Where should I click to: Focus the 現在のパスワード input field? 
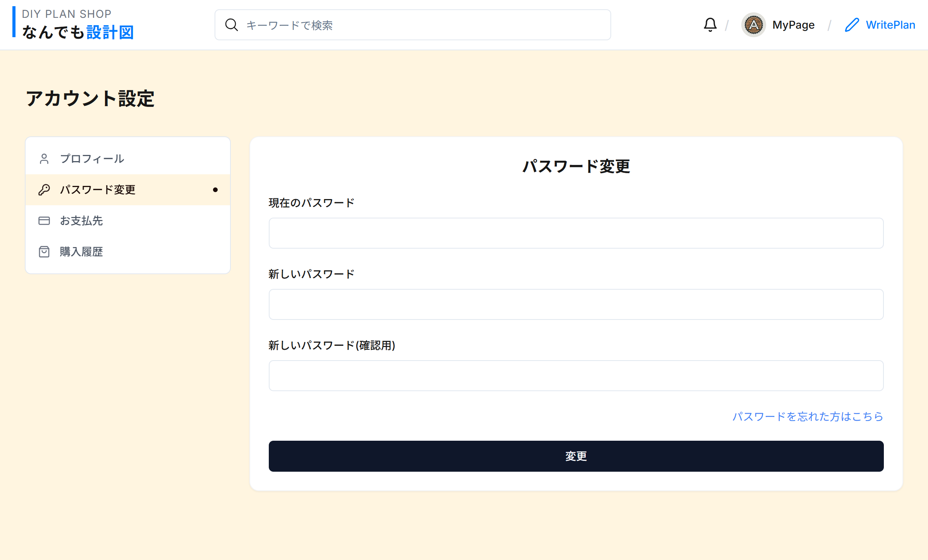576,233
